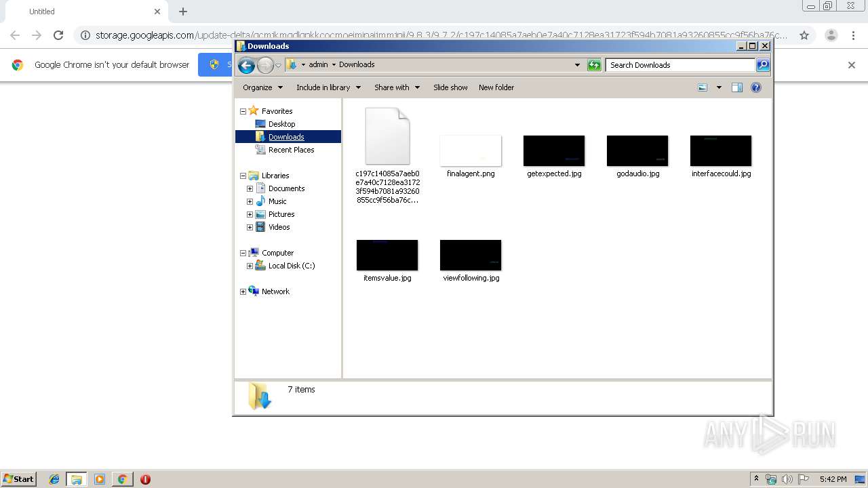Collapse the Libraries group
The height and width of the screenshot is (488, 868).
243,176
